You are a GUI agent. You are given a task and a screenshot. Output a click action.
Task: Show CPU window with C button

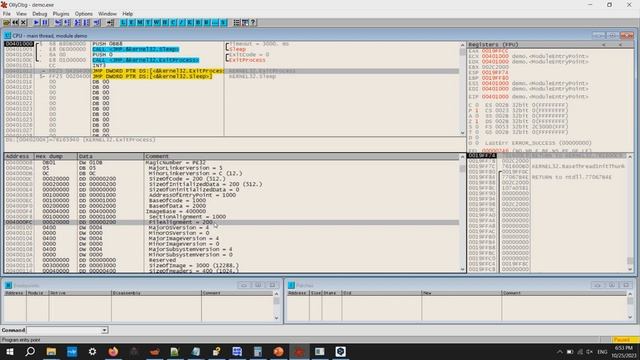pyautogui.click(x=173, y=22)
